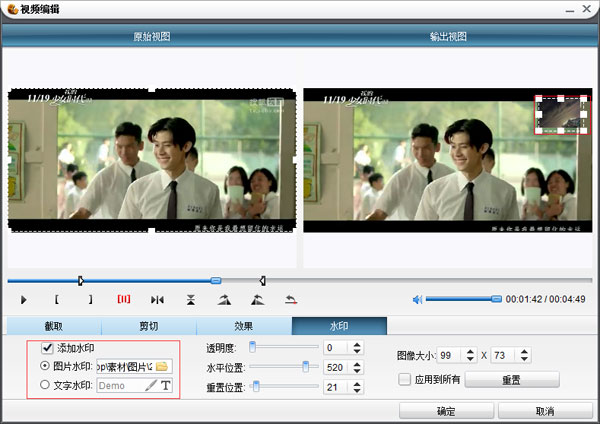Mute audio with speaker icon
600x424 pixels.
click(417, 300)
